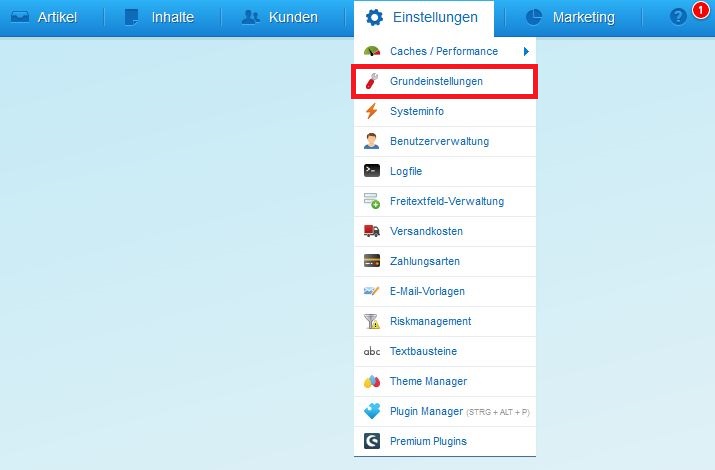Click the terminal Logfile icon
This screenshot has width=715, height=470.
pyautogui.click(x=372, y=171)
